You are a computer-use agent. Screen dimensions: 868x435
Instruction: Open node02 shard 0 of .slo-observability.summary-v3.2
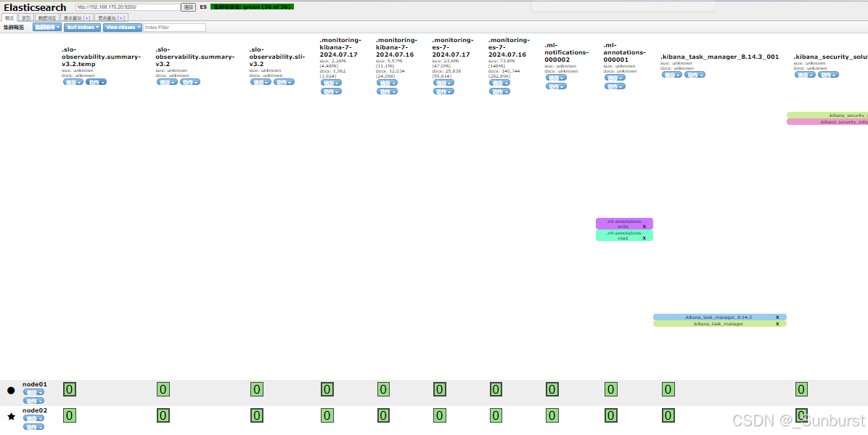pos(163,415)
